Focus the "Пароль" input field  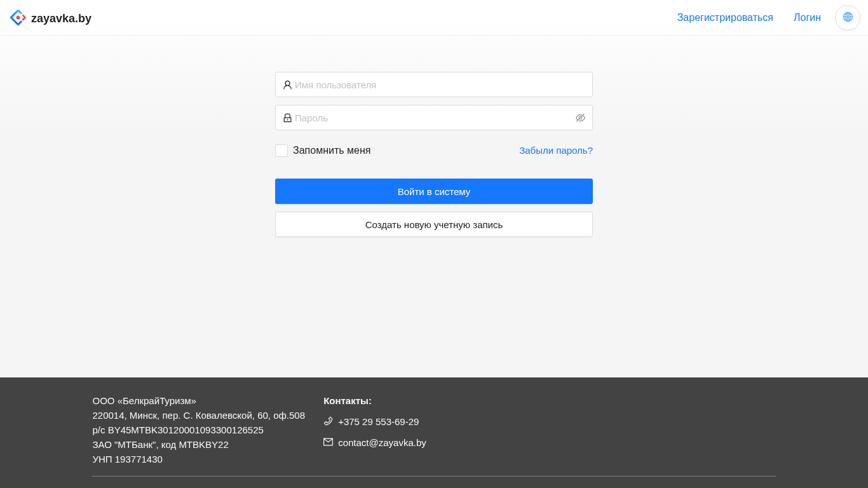point(432,118)
